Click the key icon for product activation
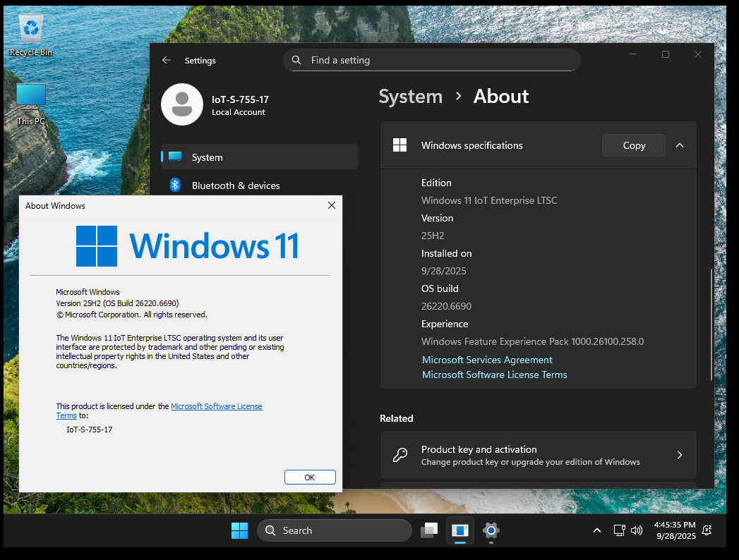The image size is (739, 560). 400,455
